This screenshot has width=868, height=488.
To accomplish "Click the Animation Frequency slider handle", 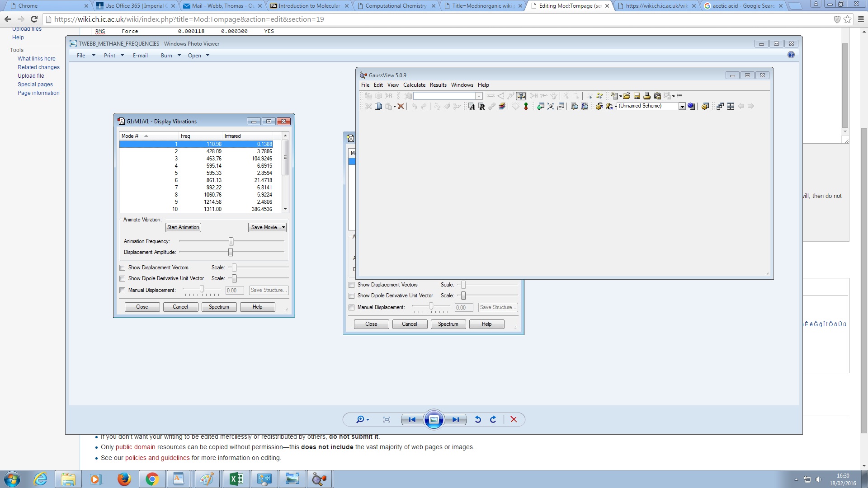I will coord(231,241).
